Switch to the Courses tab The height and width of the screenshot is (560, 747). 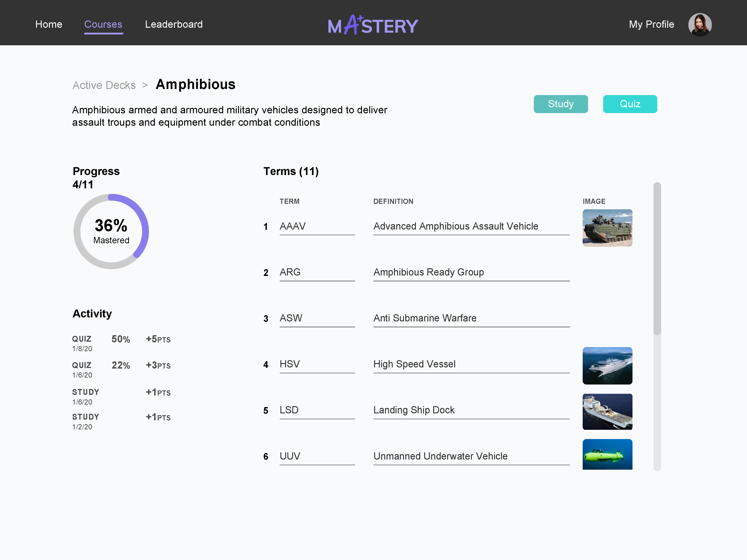pyautogui.click(x=103, y=24)
